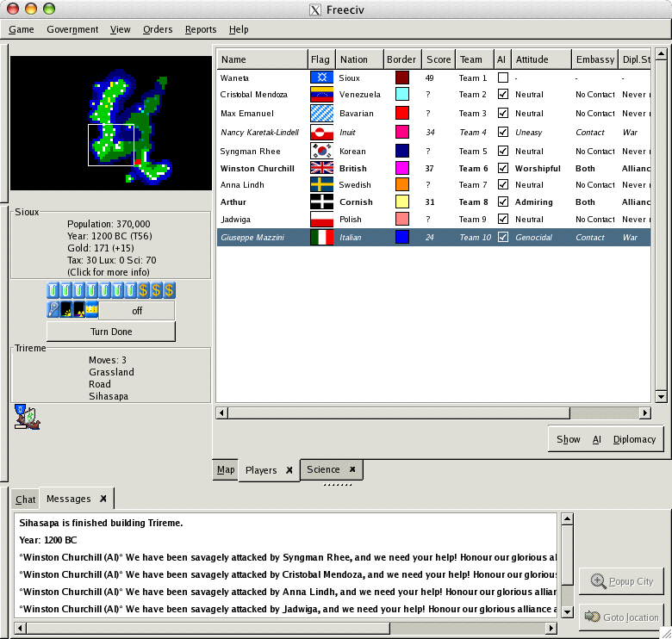The image size is (672, 639).
Task: Click the players list scroll-down arrow
Action: tap(661, 397)
